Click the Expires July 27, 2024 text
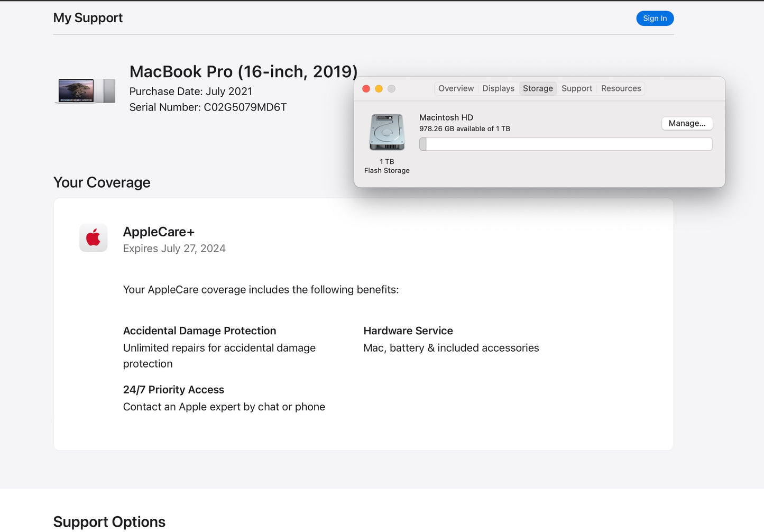 pos(174,249)
